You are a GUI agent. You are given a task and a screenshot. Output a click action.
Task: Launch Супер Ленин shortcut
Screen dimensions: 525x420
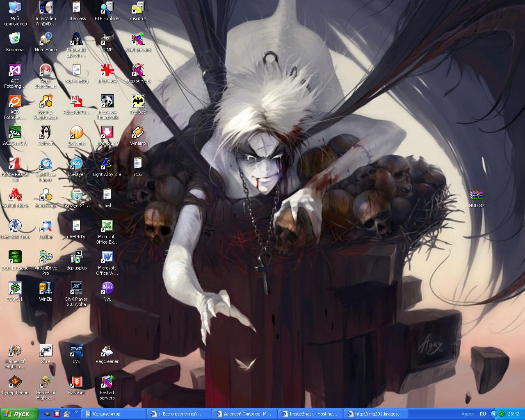[x=15, y=385]
